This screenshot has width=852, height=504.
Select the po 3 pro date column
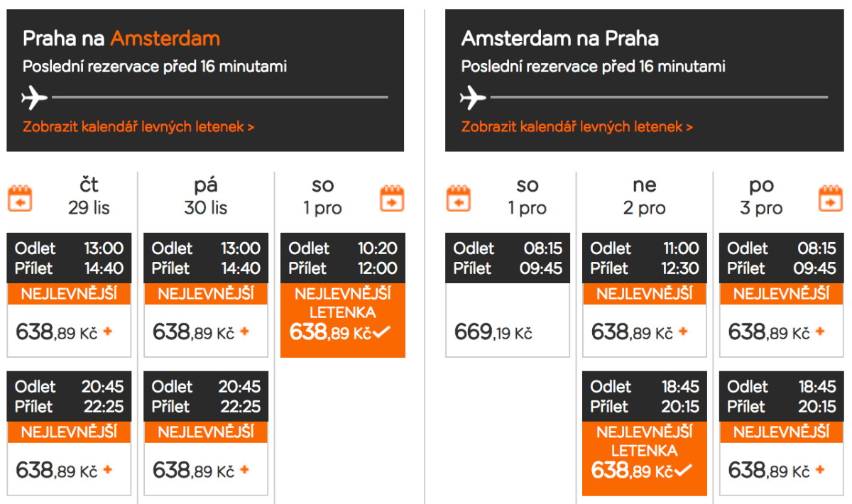pyautogui.click(x=761, y=197)
